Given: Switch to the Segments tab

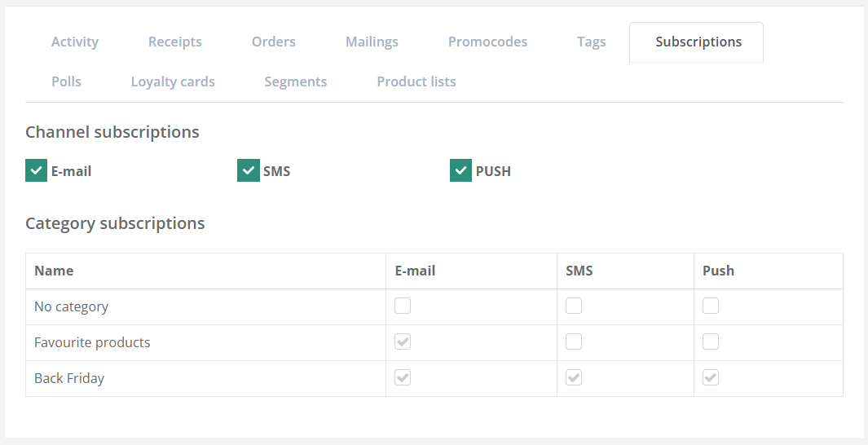Looking at the screenshot, I should coord(296,82).
